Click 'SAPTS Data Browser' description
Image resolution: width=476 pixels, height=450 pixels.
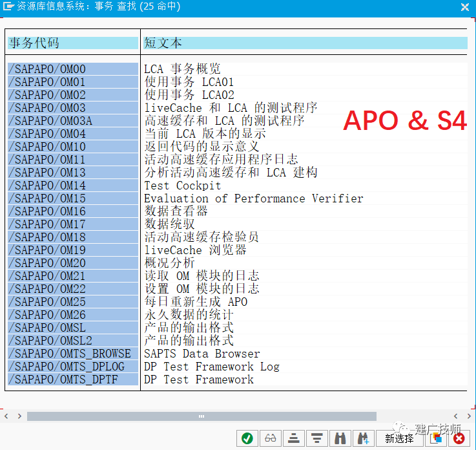pos(202,354)
